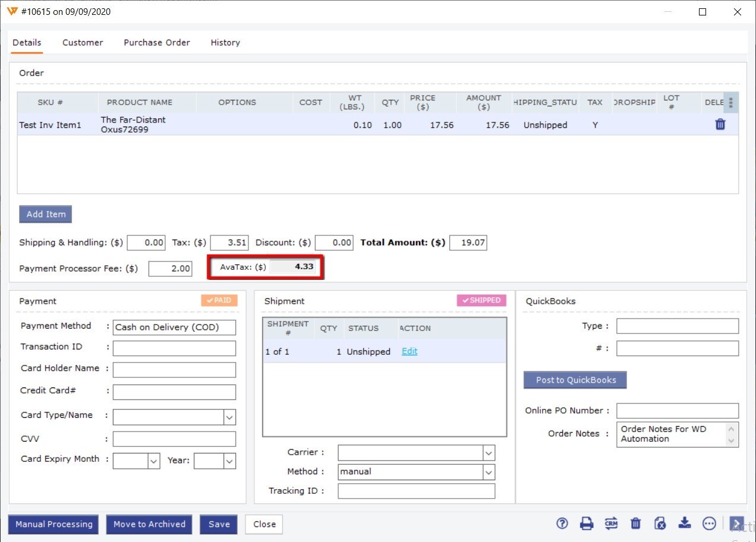Toggle the SHIPPED status badge
Viewport: 756px width, 542px height.
pyautogui.click(x=481, y=301)
